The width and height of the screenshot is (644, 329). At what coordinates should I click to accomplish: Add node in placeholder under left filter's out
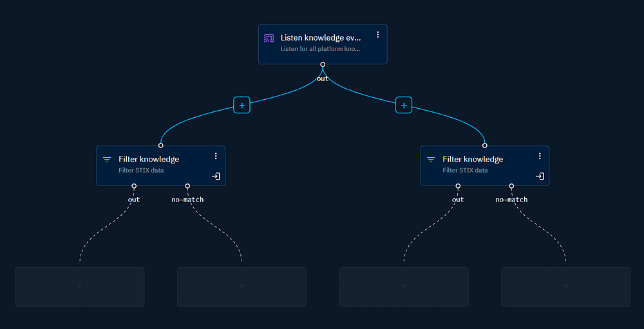pos(80,287)
